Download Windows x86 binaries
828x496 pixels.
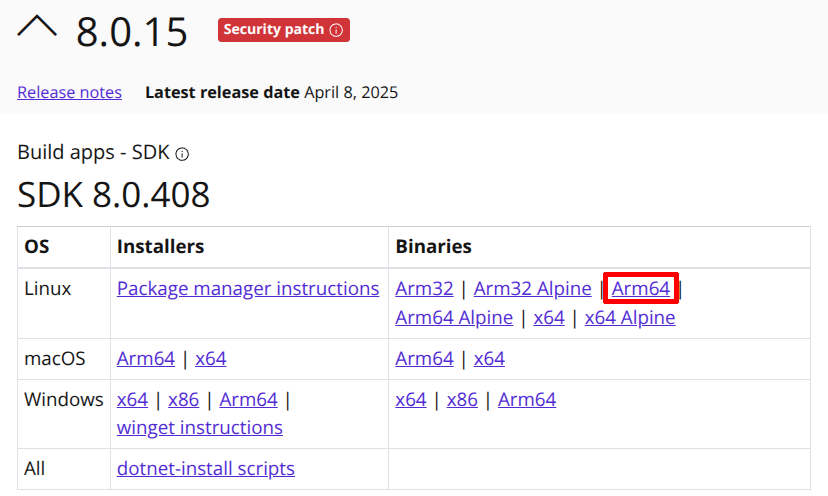pyautogui.click(x=462, y=400)
